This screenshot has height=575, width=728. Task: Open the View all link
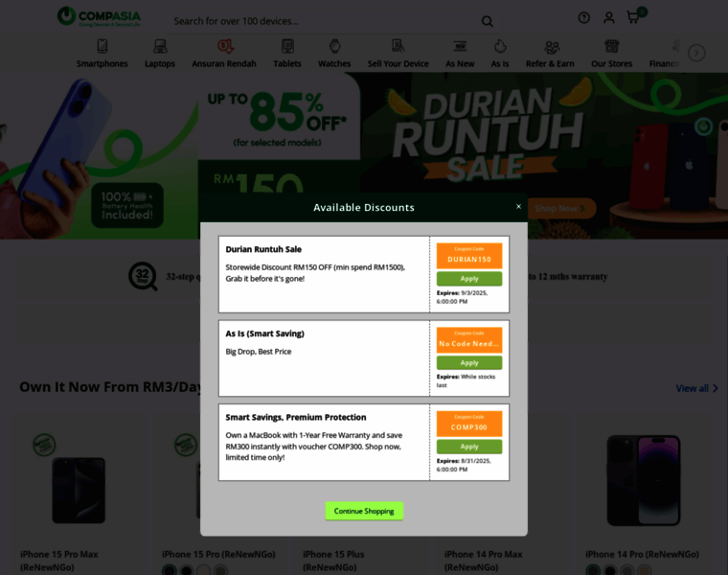(692, 388)
